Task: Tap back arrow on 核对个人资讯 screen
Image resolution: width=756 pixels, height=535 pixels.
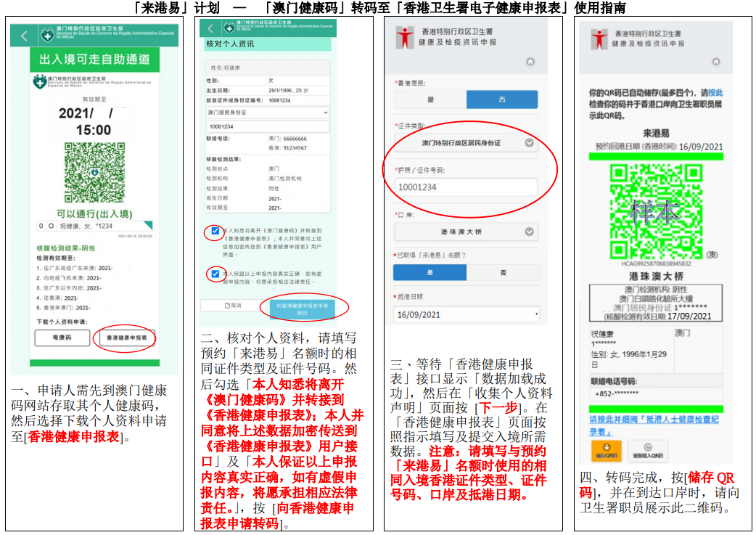Action: pos(210,28)
